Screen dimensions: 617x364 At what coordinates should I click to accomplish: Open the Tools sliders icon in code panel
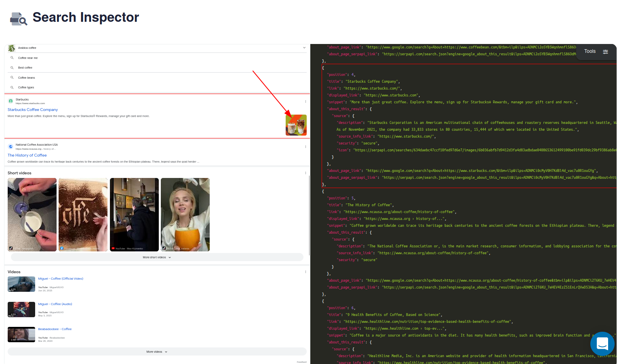pyautogui.click(x=605, y=52)
